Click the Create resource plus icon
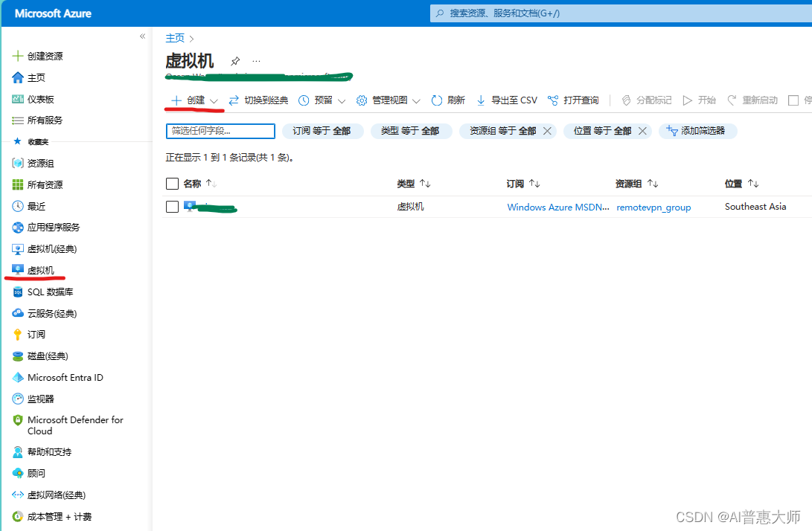 tap(18, 56)
